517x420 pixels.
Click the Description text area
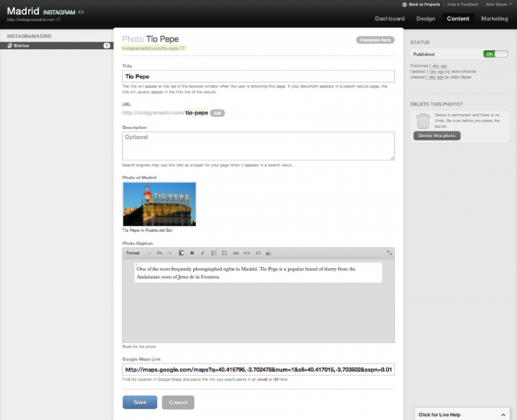(258, 146)
